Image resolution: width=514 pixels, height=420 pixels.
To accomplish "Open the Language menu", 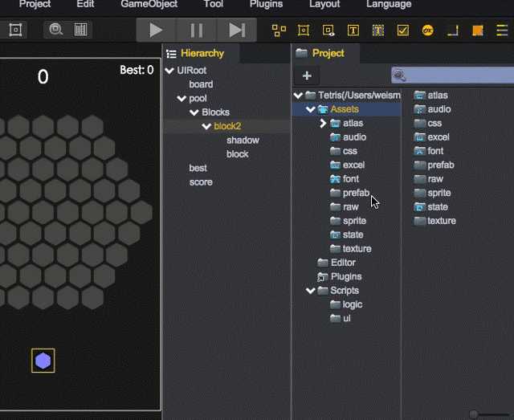I will point(389,4).
